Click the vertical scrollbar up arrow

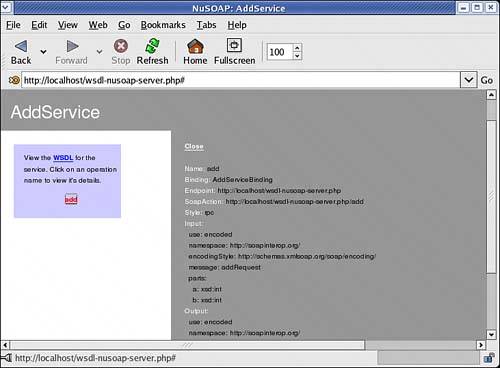pyautogui.click(x=491, y=95)
